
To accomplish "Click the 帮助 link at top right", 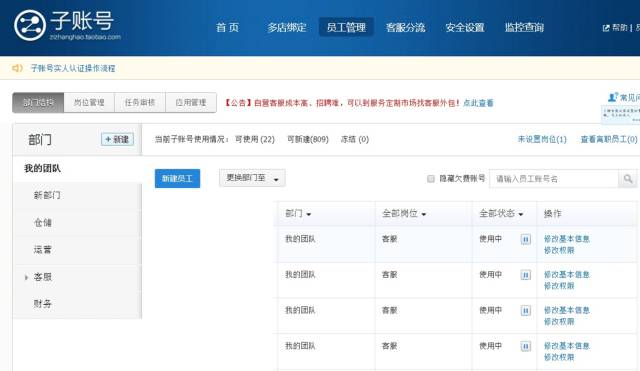I will click(620, 28).
